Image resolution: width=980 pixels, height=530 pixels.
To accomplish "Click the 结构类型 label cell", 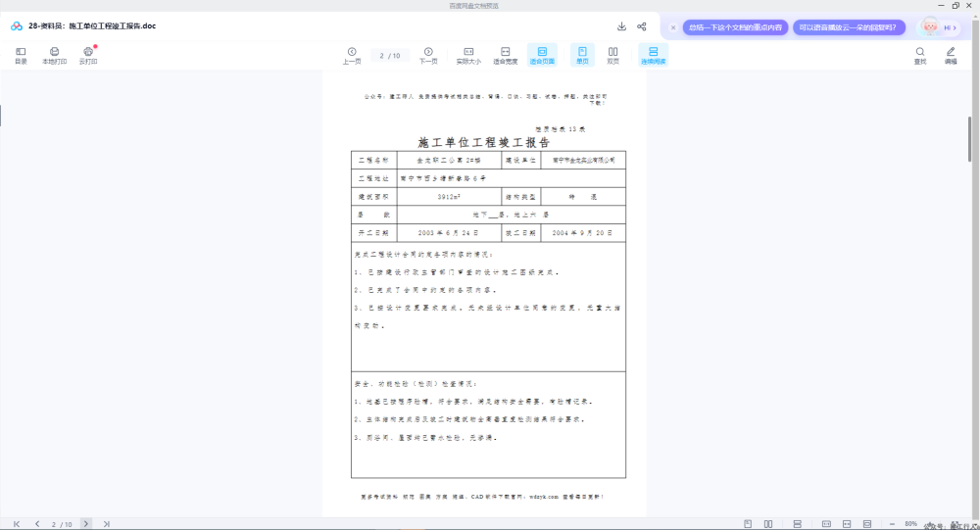I will [520, 196].
